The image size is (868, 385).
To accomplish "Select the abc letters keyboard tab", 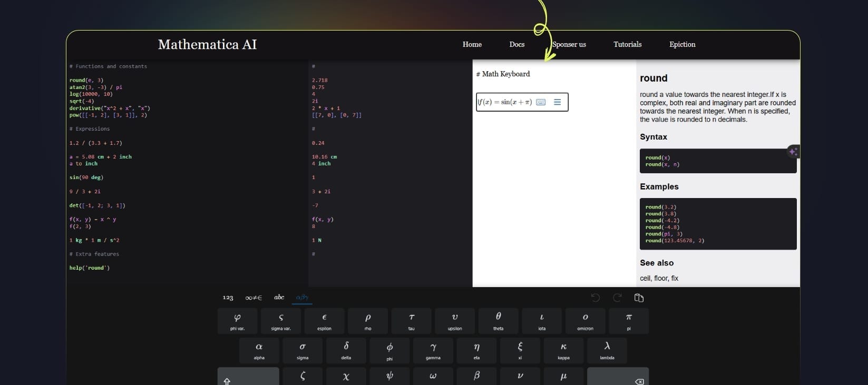I will tap(279, 298).
